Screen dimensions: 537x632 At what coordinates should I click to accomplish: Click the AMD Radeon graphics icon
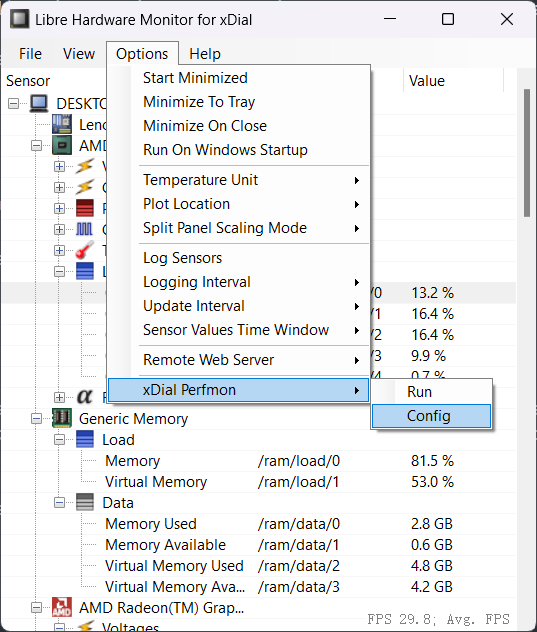coord(62,607)
